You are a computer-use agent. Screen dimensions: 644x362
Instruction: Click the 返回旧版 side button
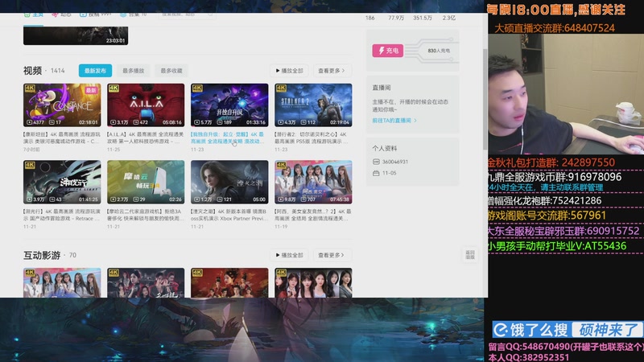coord(470,255)
